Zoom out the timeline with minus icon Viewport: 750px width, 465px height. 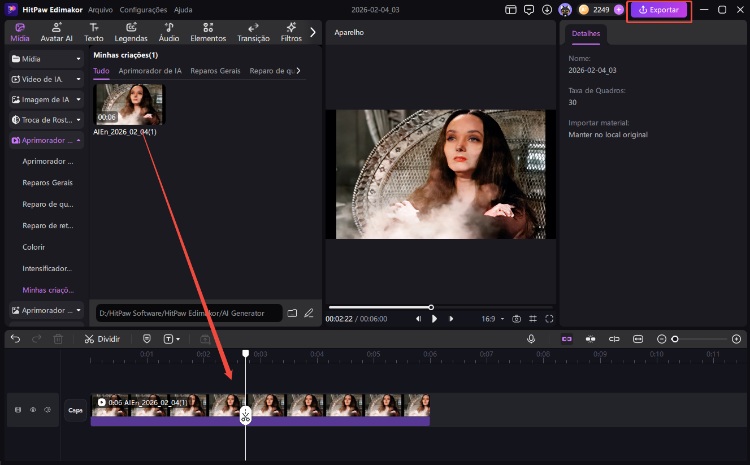tap(662, 339)
